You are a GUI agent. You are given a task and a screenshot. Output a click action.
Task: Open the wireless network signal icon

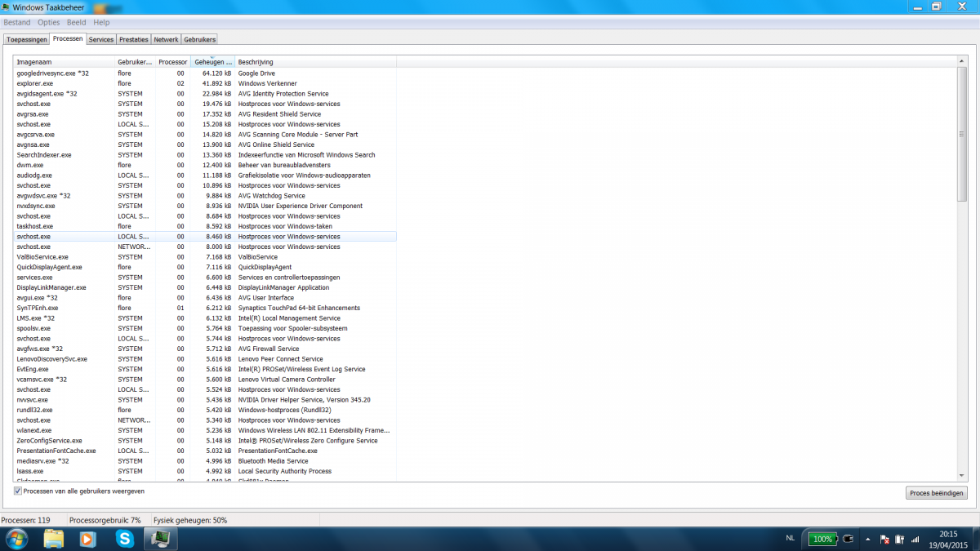tap(914, 539)
